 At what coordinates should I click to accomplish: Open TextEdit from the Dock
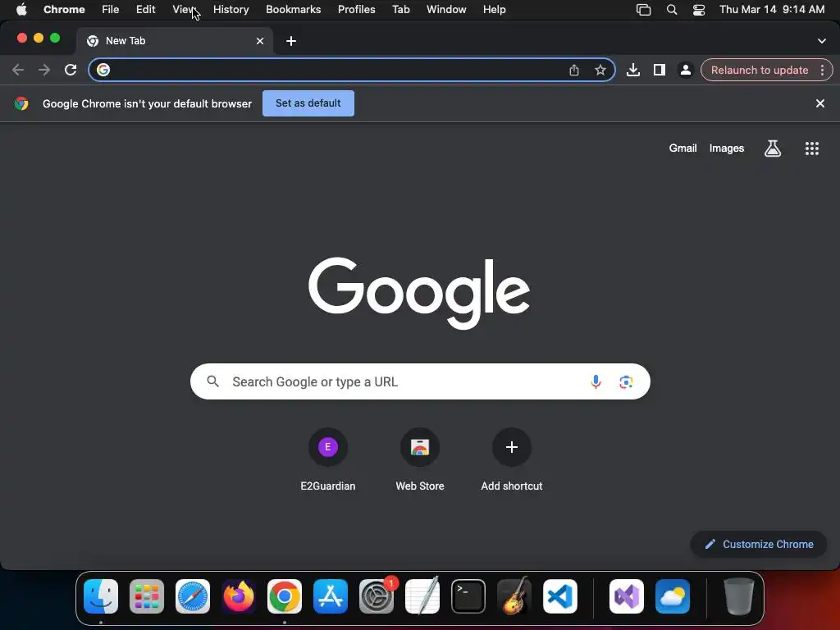[x=422, y=596]
